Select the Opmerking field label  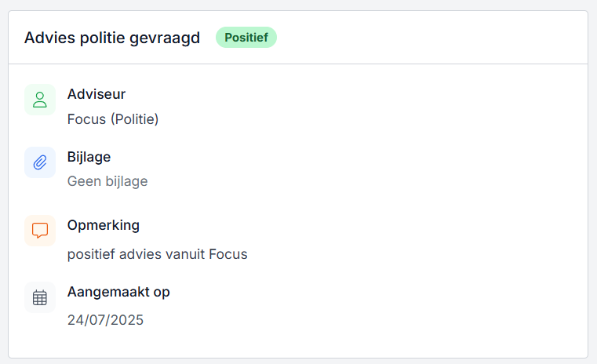click(104, 225)
